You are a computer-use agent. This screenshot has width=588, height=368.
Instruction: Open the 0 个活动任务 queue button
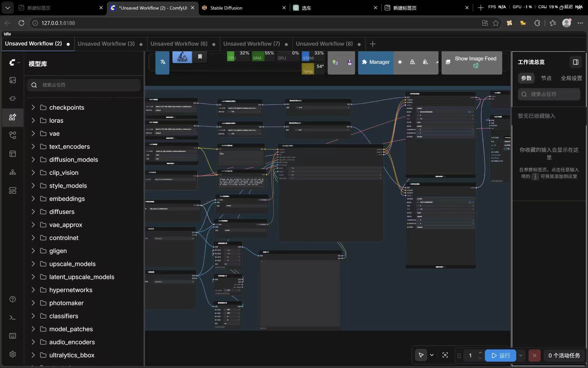[564, 356]
